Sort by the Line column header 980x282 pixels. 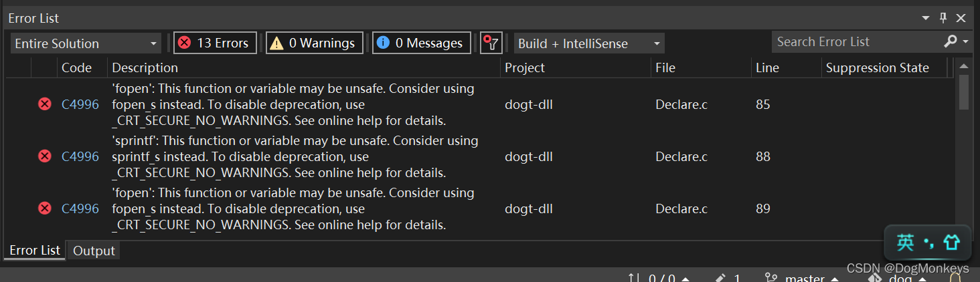pos(766,67)
